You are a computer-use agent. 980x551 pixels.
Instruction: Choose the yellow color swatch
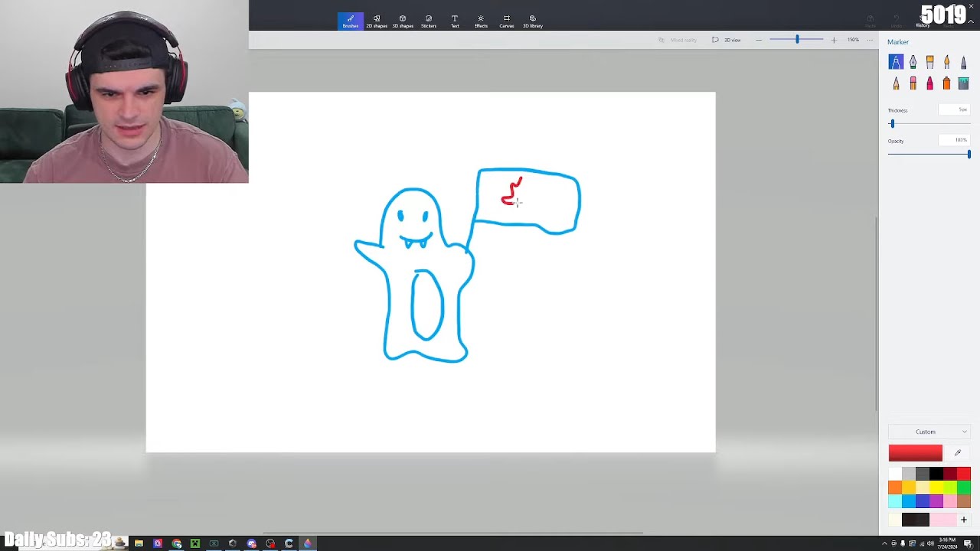[x=936, y=487]
